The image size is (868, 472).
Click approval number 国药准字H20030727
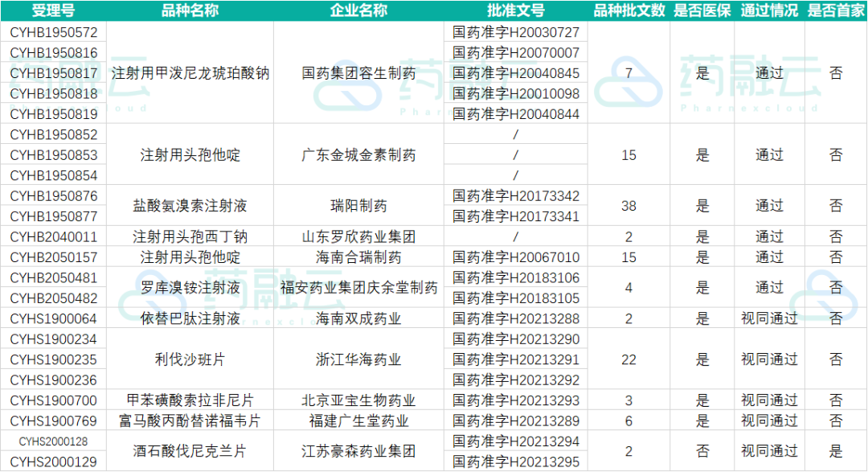pos(516,32)
